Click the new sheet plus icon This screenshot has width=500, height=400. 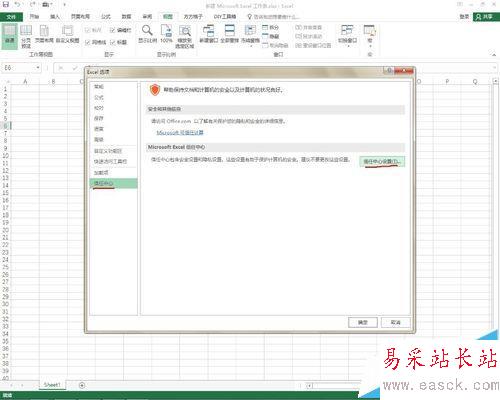click(82, 385)
